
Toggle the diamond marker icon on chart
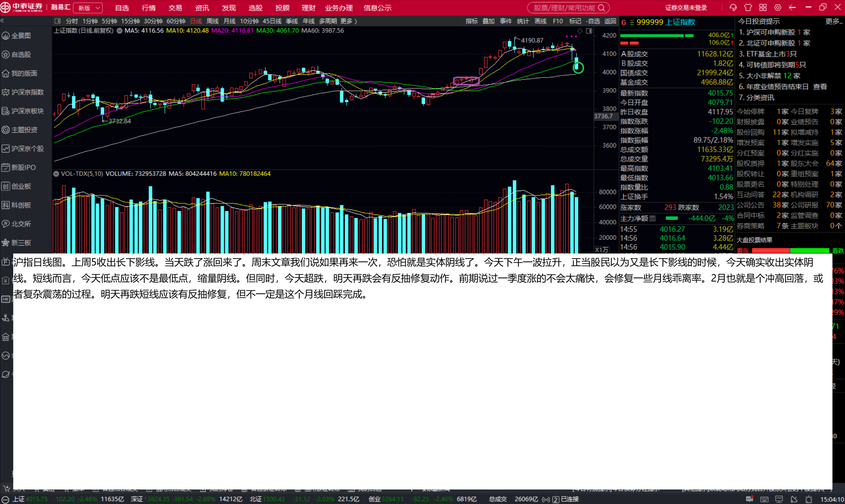tap(580, 31)
